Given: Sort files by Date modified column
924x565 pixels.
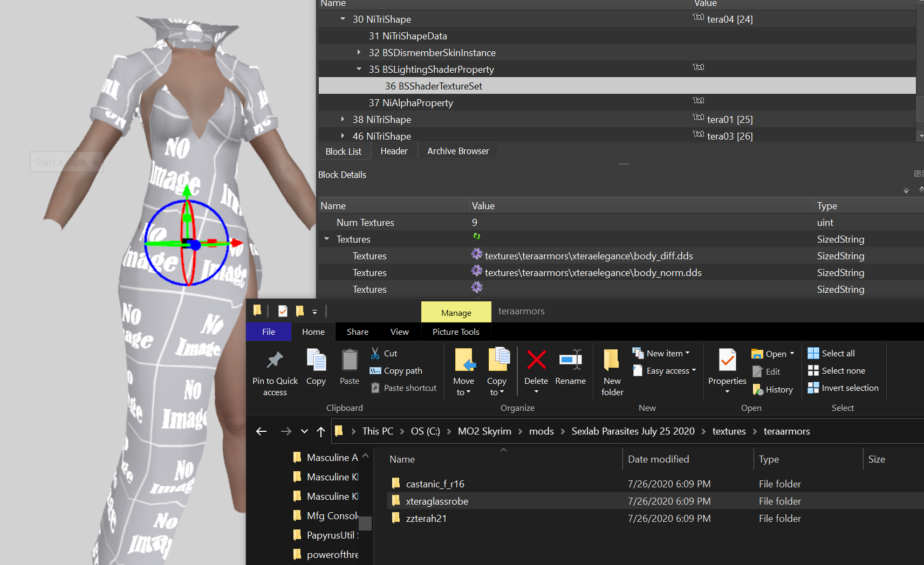Looking at the screenshot, I should (659, 459).
